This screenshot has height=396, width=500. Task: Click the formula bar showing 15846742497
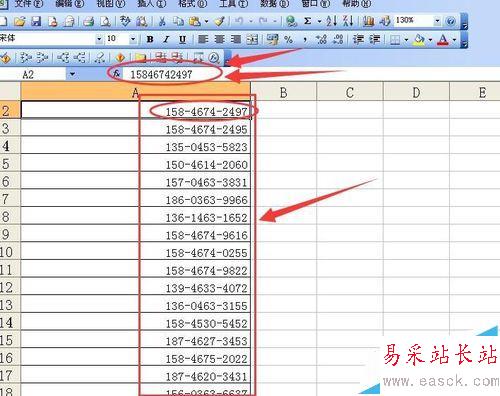tap(310, 74)
